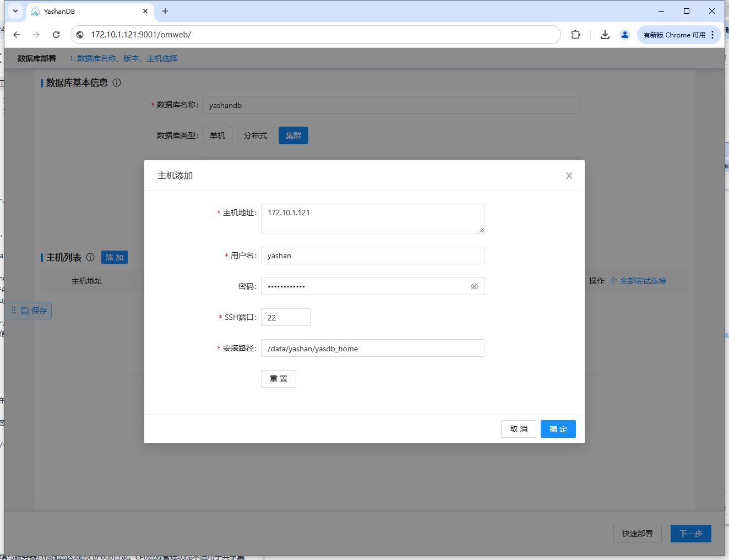Open the Chrome downloads icon
This screenshot has height=560, width=729.
point(605,35)
